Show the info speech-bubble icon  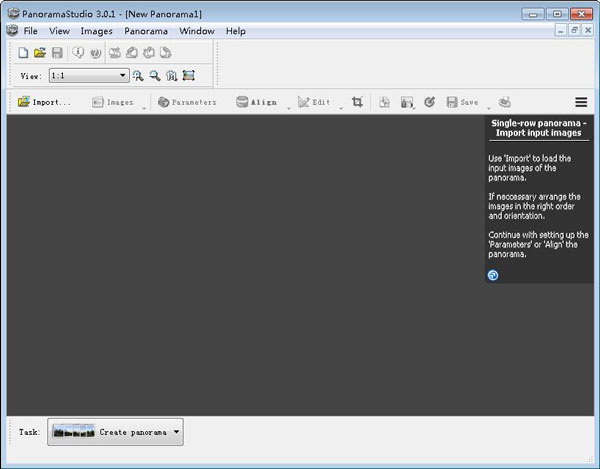point(78,52)
